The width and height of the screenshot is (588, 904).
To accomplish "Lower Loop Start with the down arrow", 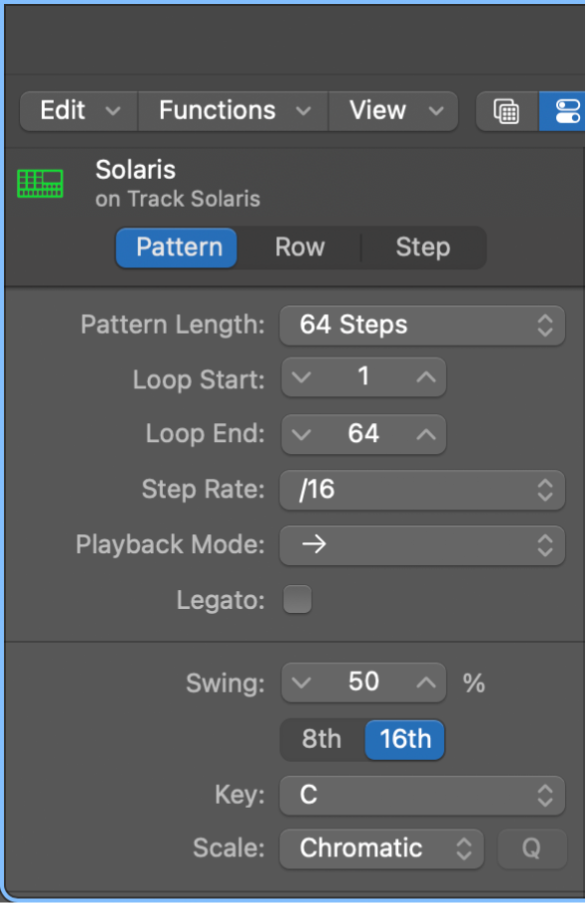I will (301, 377).
